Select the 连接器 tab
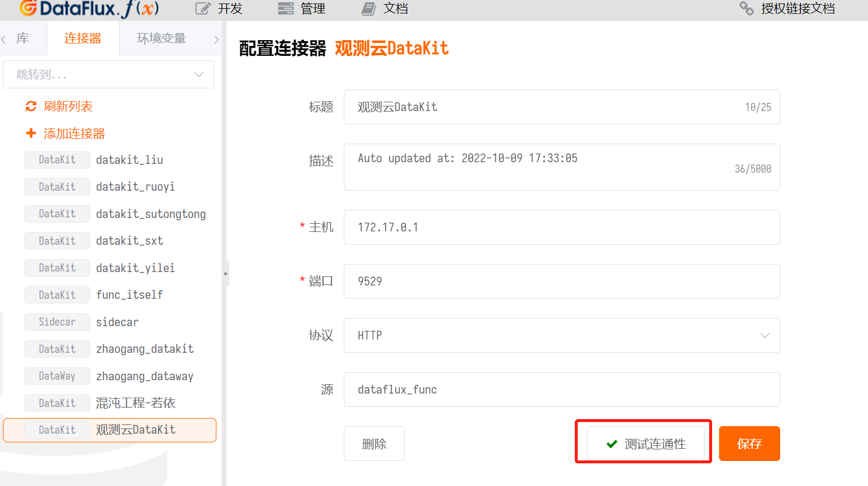The height and width of the screenshot is (486, 868). click(x=83, y=38)
